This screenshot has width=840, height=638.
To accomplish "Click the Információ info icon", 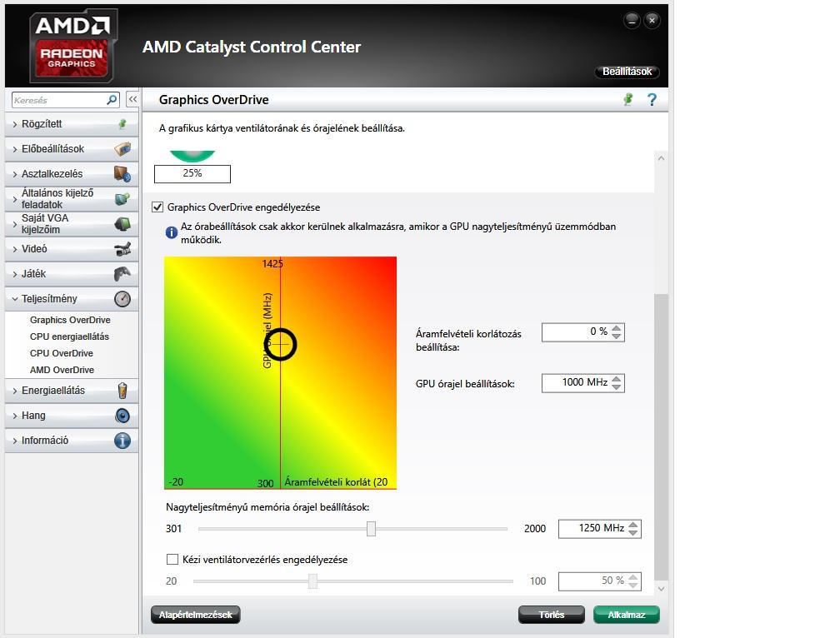I will click(122, 441).
